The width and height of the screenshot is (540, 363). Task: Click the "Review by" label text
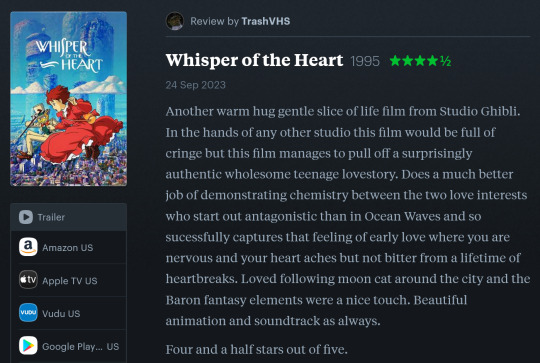214,21
